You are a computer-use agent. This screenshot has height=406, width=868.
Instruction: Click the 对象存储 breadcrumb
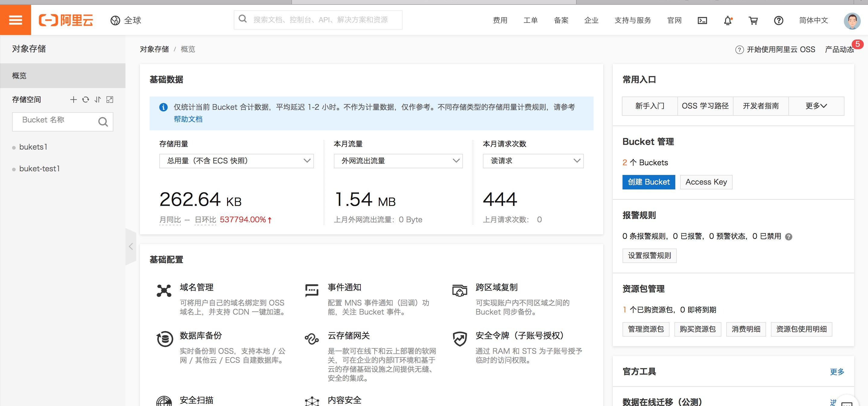point(154,49)
